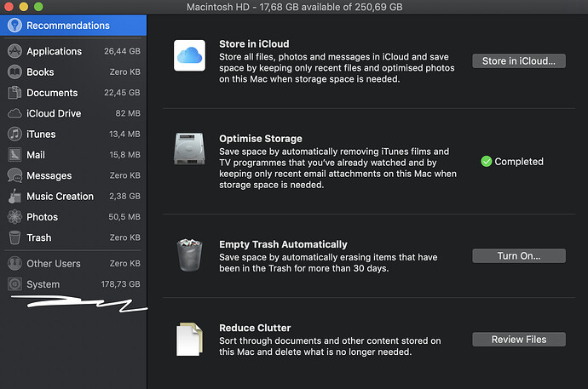Click the iCloud Drive cloud icon
The width and height of the screenshot is (588, 389).
tap(14, 113)
